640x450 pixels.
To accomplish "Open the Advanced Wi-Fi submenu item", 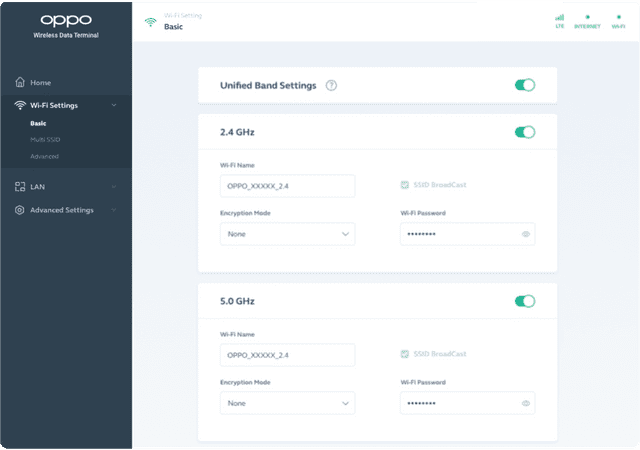I will click(x=44, y=156).
